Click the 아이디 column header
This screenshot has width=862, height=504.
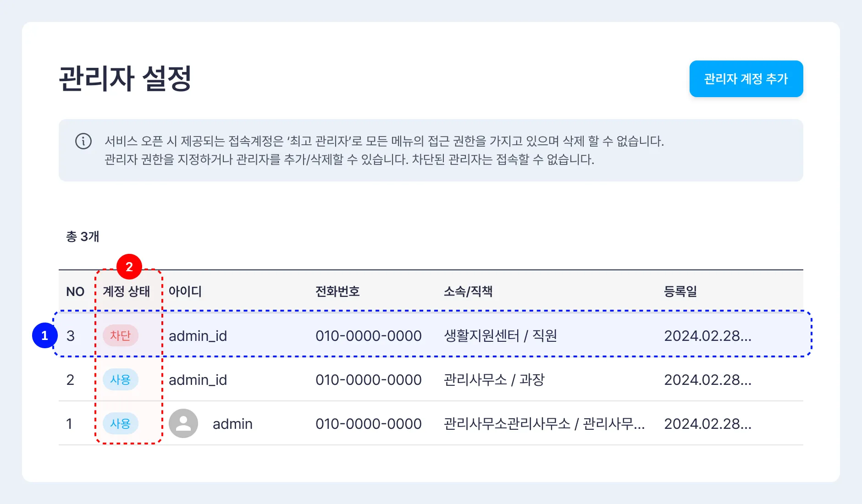pos(185,291)
